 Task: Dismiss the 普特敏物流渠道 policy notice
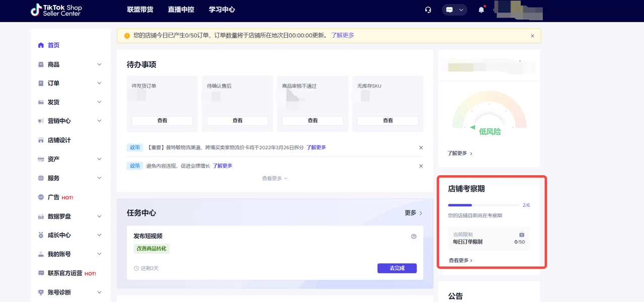coord(421,147)
